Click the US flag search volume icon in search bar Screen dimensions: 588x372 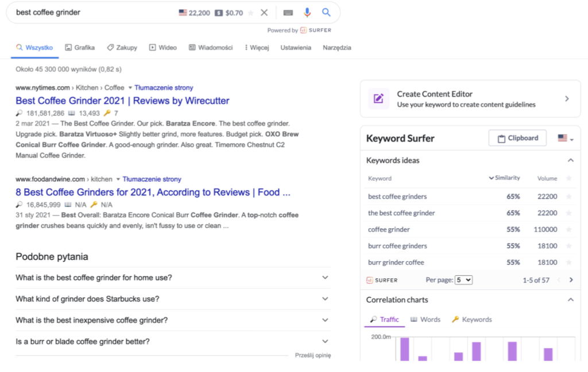[183, 13]
